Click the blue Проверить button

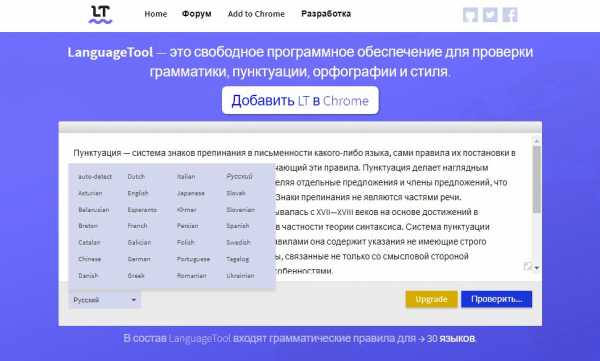[x=496, y=299]
